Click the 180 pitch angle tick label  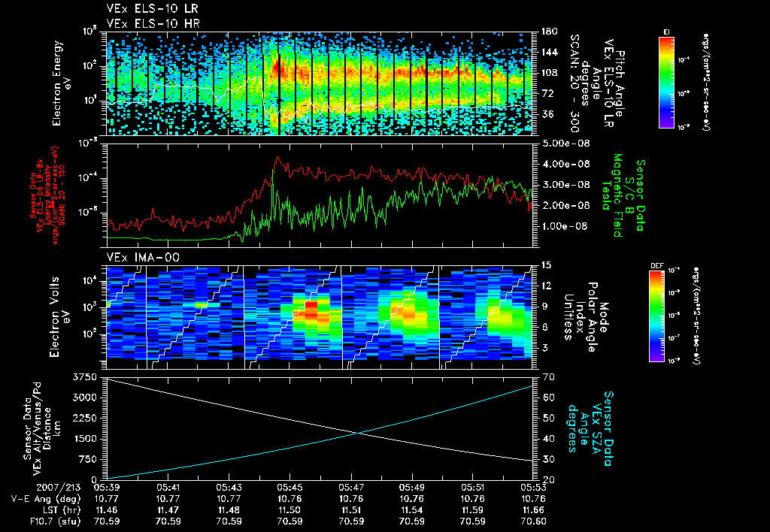pyautogui.click(x=548, y=32)
